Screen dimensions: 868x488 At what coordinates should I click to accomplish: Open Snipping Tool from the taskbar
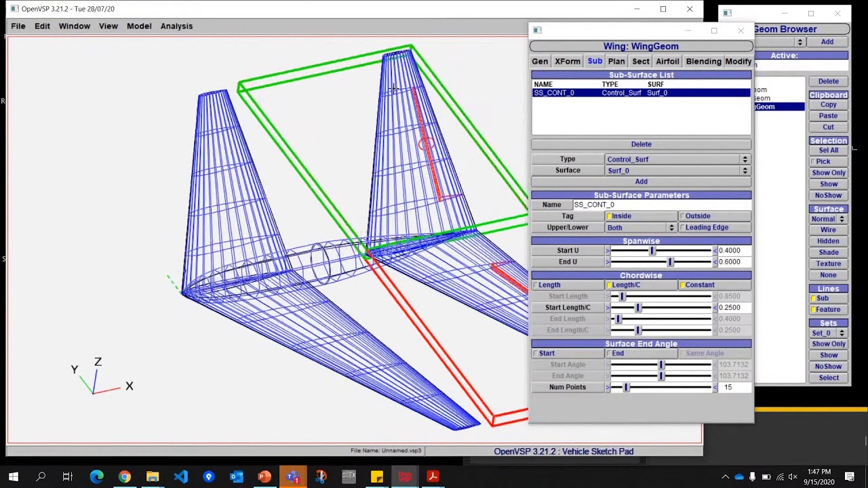(x=321, y=476)
